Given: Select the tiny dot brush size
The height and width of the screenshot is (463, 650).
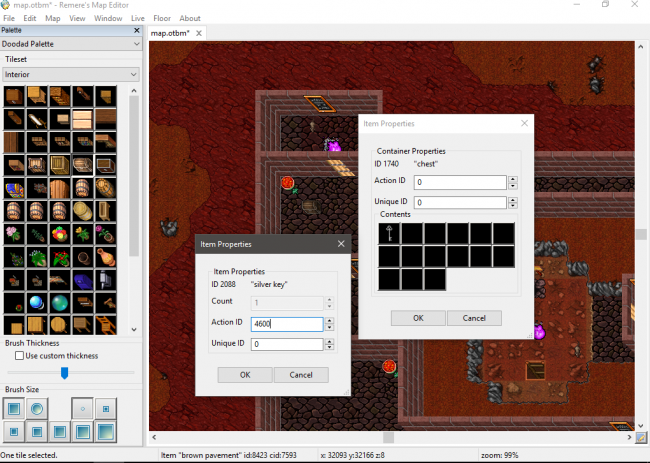Looking at the screenshot, I should point(82,409).
